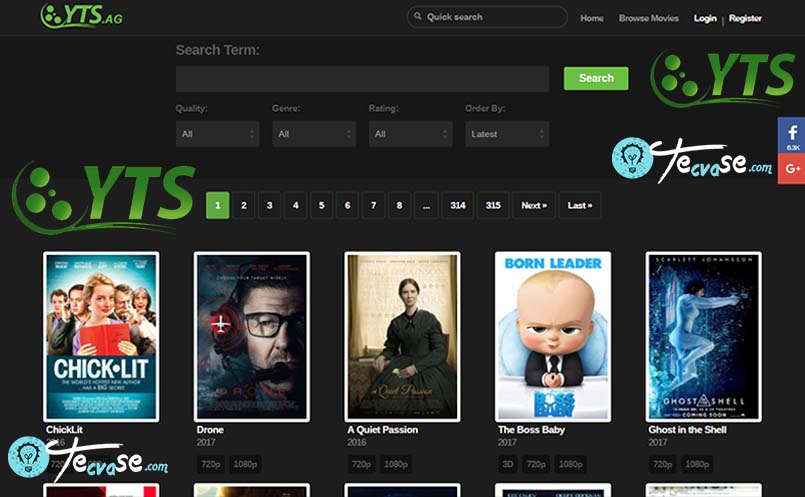Go to page 7

tap(373, 205)
